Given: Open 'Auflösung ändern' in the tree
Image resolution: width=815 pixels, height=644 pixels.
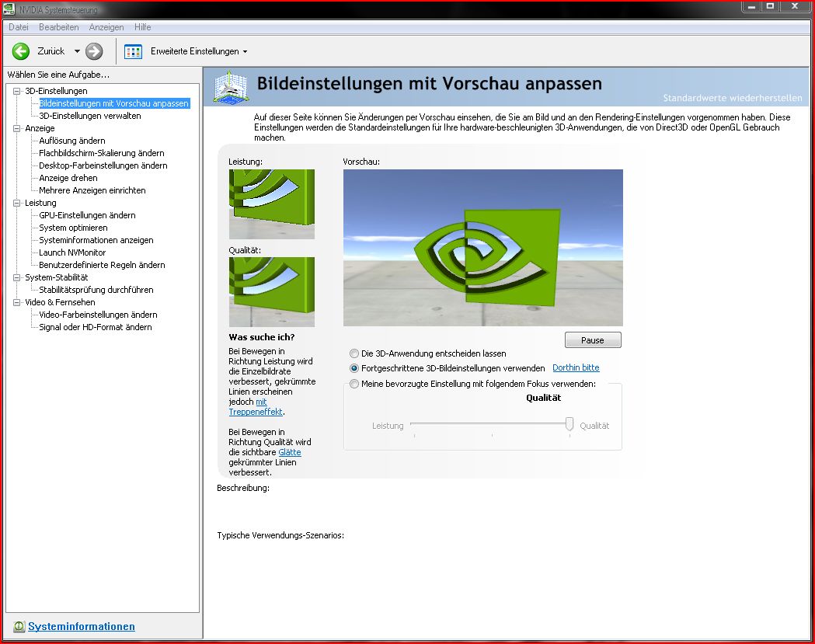Looking at the screenshot, I should pos(72,141).
